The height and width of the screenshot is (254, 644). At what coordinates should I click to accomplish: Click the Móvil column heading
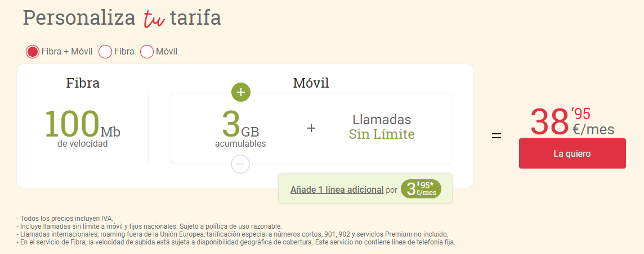pos(311,83)
